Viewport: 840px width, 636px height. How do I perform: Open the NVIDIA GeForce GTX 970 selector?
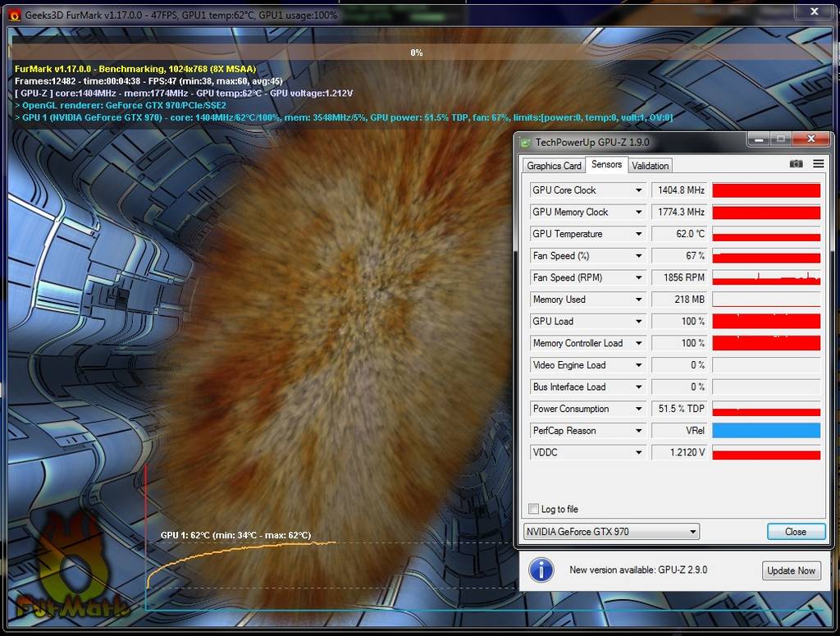point(611,532)
